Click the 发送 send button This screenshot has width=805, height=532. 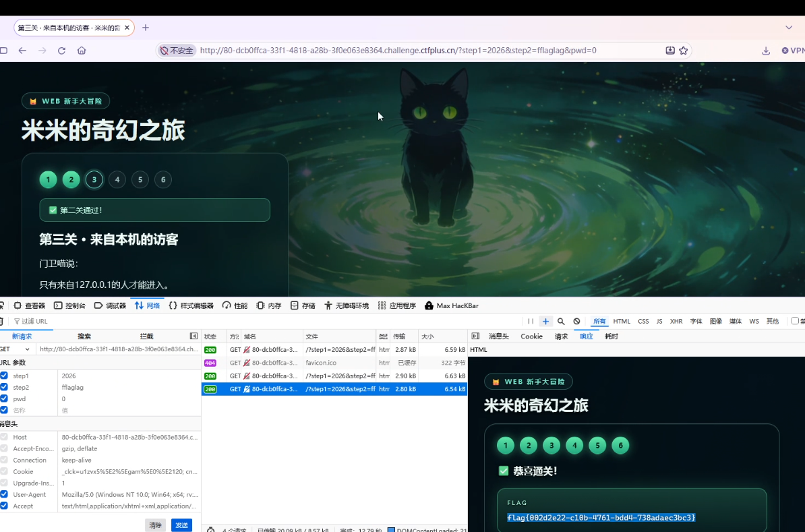(182, 525)
